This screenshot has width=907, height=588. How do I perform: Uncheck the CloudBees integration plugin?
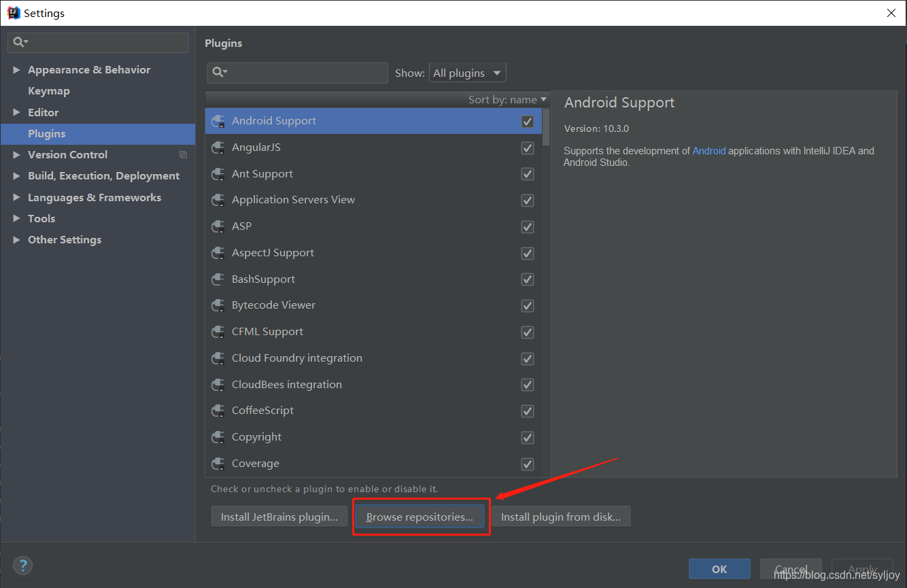528,385
